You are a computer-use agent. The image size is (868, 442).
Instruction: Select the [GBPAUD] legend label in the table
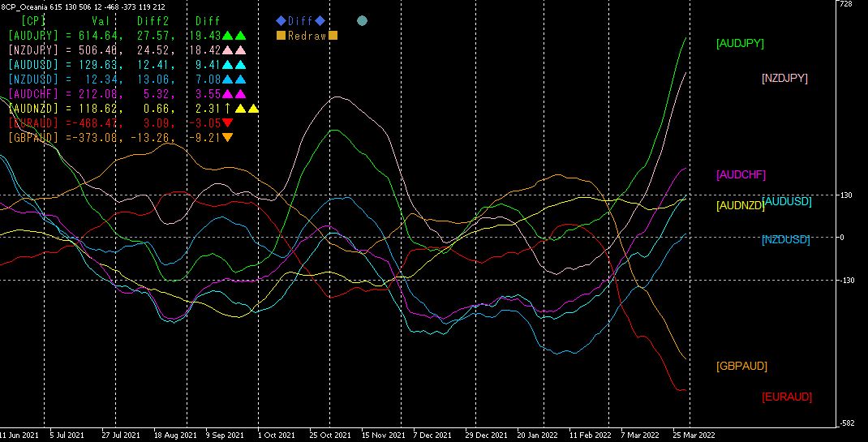point(33,137)
